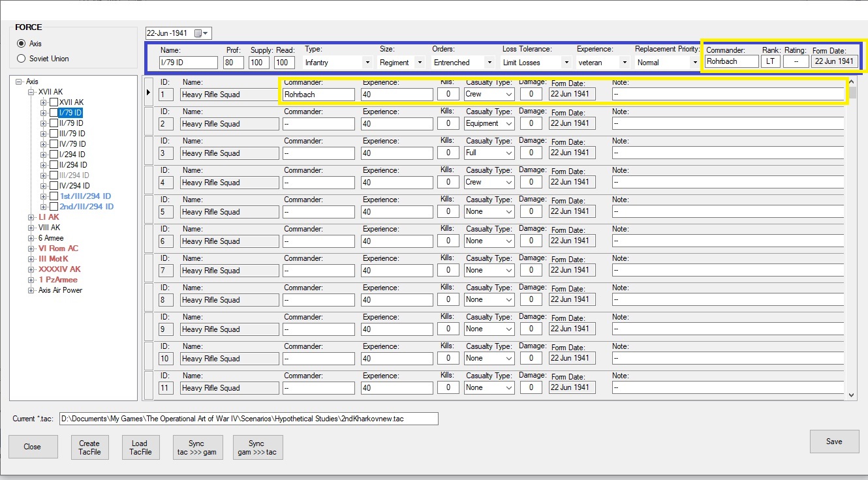
Task: Open the unit Type dropdown
Action: 367,63
